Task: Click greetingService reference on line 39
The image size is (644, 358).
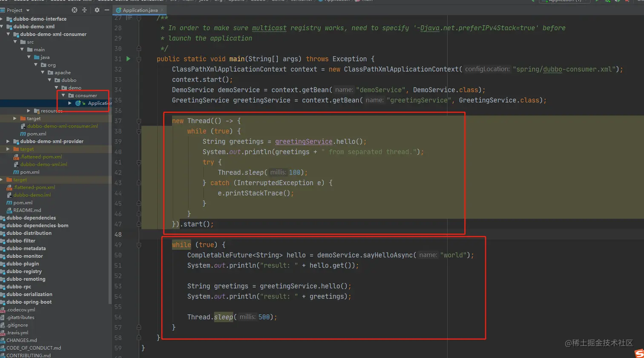Action: [x=304, y=141]
